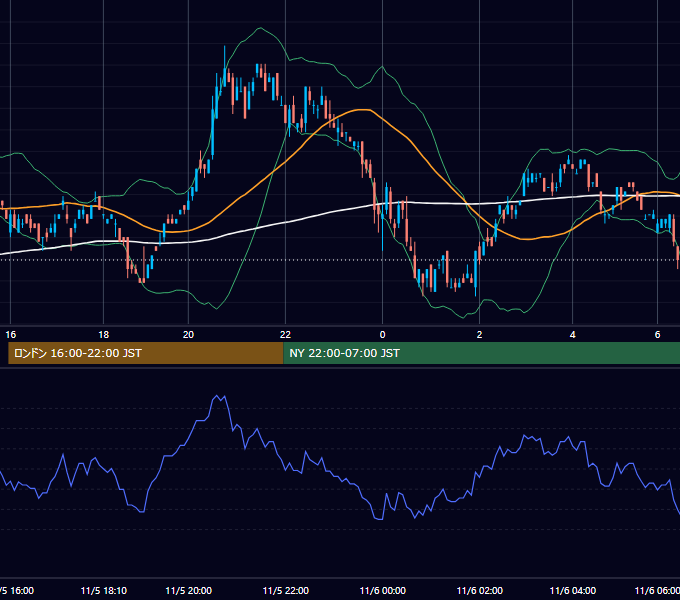This screenshot has width=680, height=600.
Task: Click the 18 hour label on price chart axis
Action: pos(104,335)
